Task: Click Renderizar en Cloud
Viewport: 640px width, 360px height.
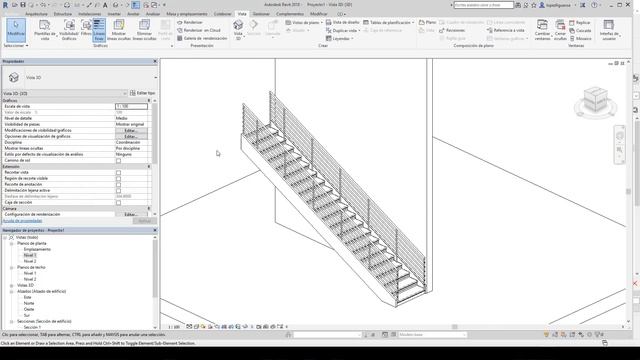Action: pyautogui.click(x=199, y=30)
